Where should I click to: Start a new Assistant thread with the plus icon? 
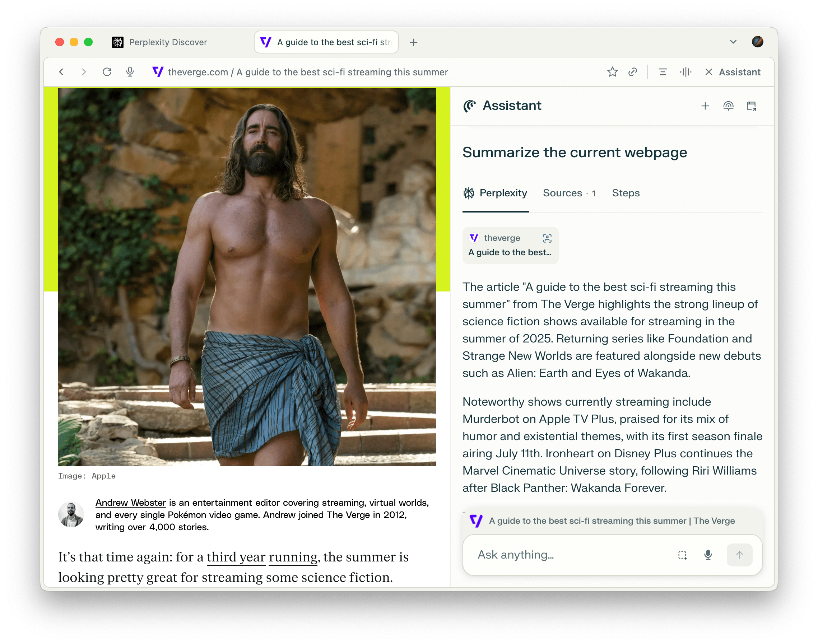pos(705,106)
